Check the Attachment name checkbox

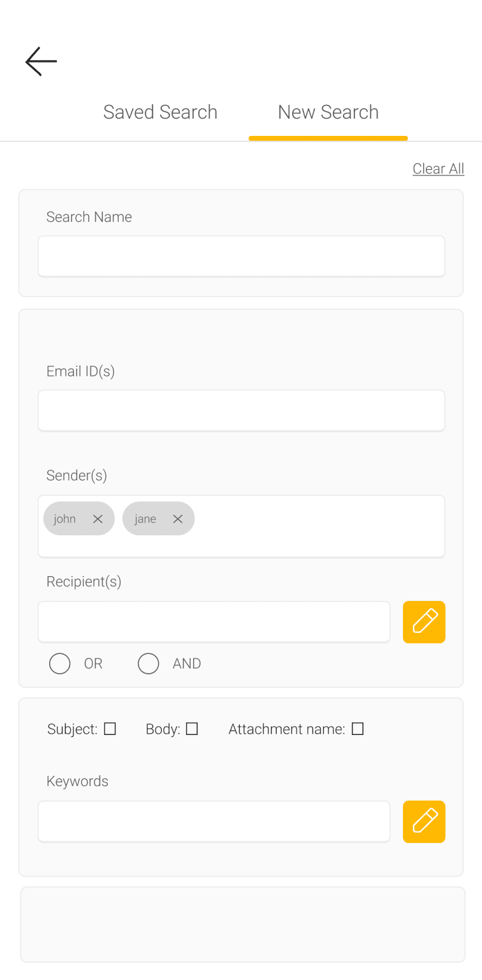pos(358,729)
